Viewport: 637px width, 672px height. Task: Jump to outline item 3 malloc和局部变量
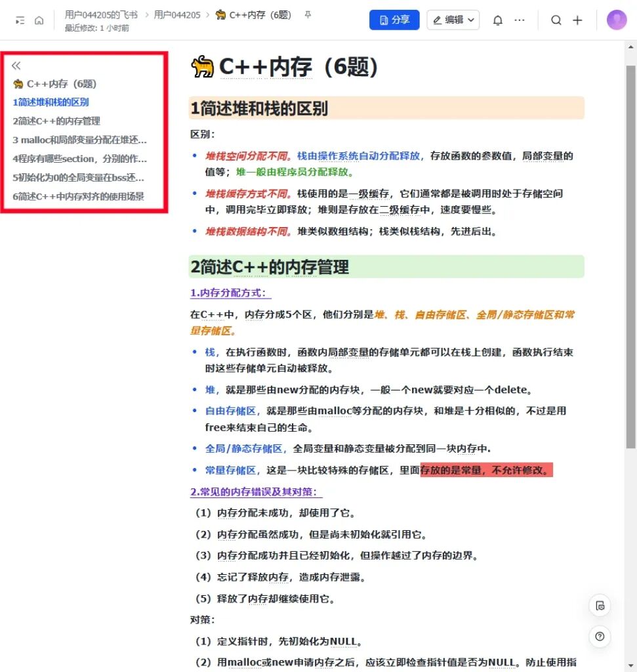[79, 140]
